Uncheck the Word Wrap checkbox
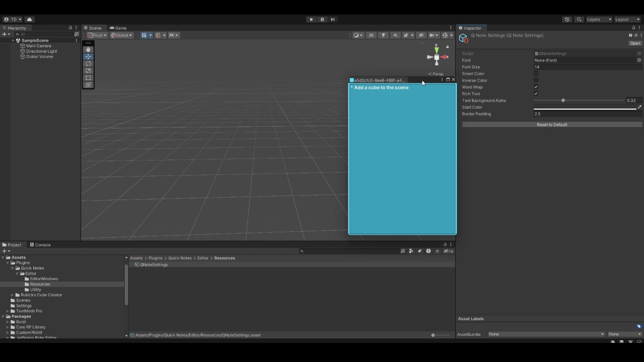Image resolution: width=644 pixels, height=362 pixels. [x=536, y=87]
